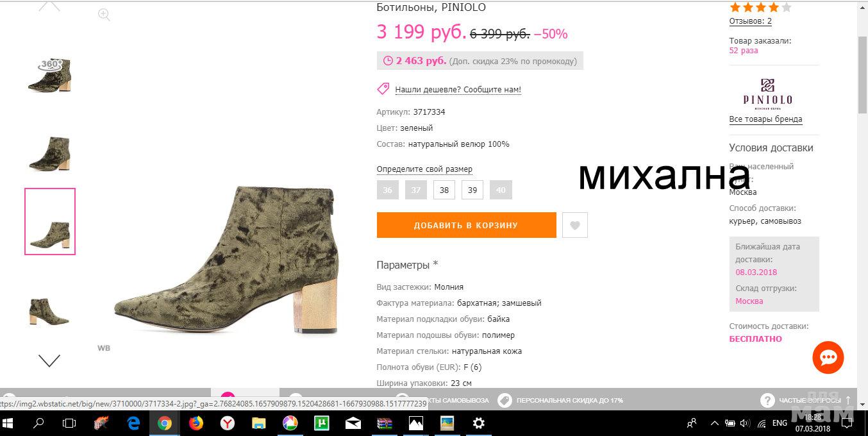
Task: Open Windows Settings gear in taskbar
Action: click(478, 423)
